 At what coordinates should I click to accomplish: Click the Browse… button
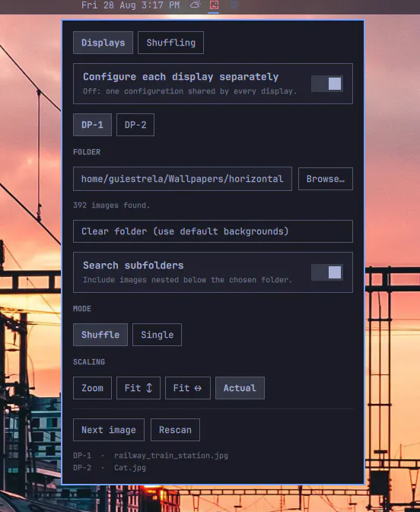pyautogui.click(x=326, y=179)
